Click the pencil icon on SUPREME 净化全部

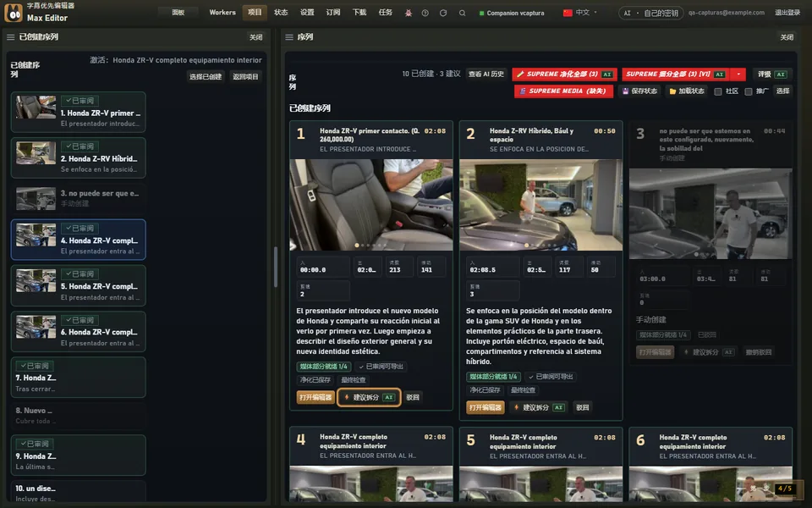[520, 75]
